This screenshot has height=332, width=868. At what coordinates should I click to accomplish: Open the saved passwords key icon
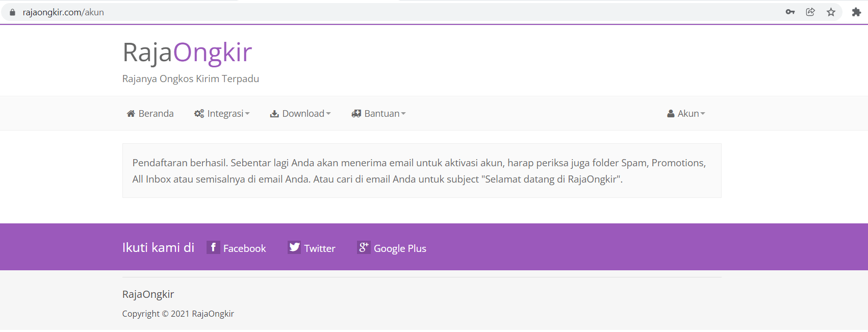click(790, 12)
